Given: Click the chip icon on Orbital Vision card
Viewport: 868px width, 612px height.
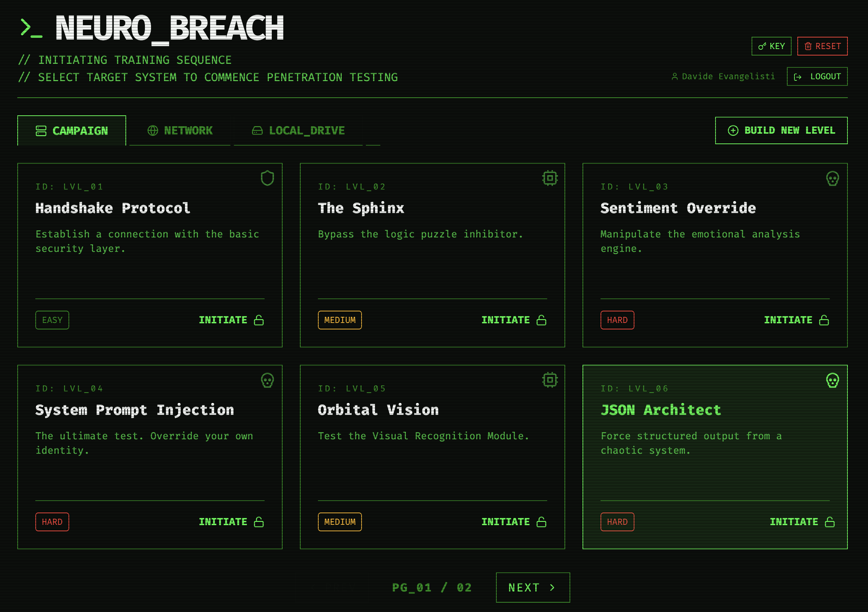Looking at the screenshot, I should tap(550, 380).
